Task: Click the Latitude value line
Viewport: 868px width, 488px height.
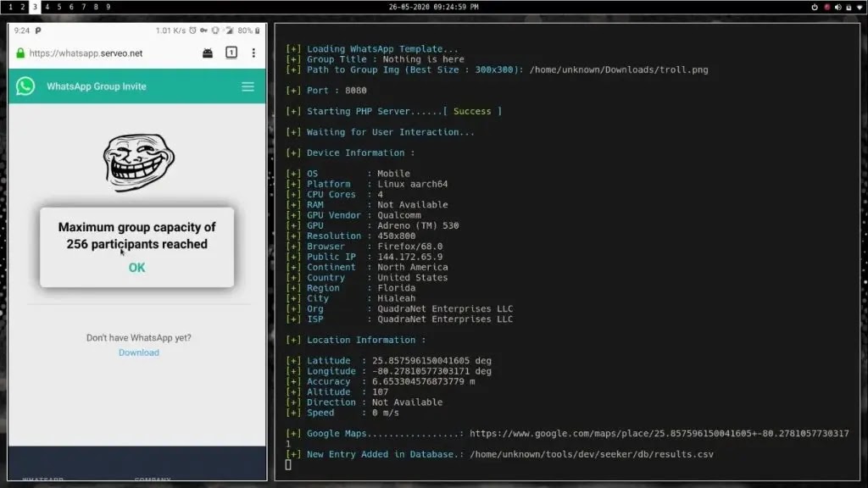Action: click(388, 361)
